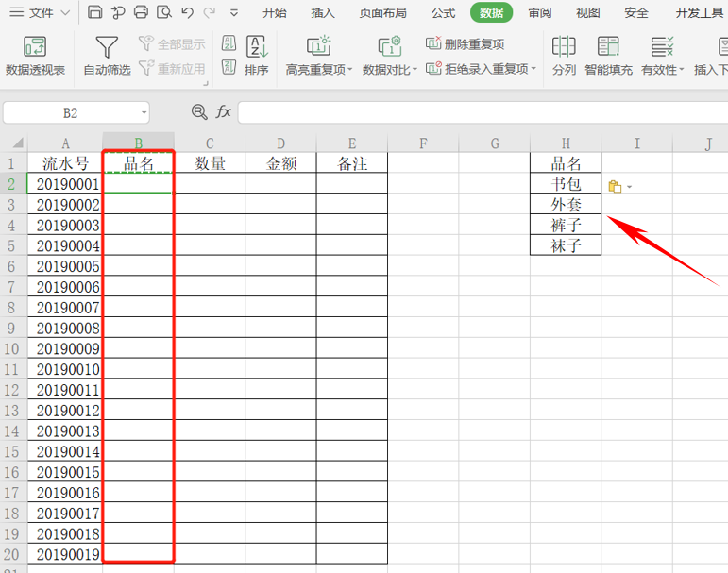
Task: Click the 有效性 data validation icon
Action: 662,47
